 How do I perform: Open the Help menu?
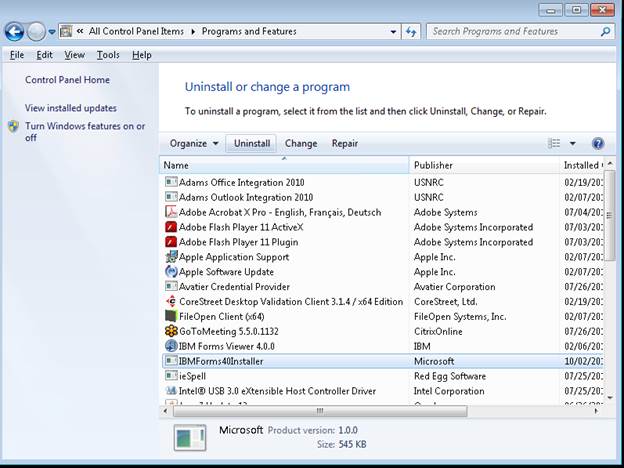[x=142, y=55]
